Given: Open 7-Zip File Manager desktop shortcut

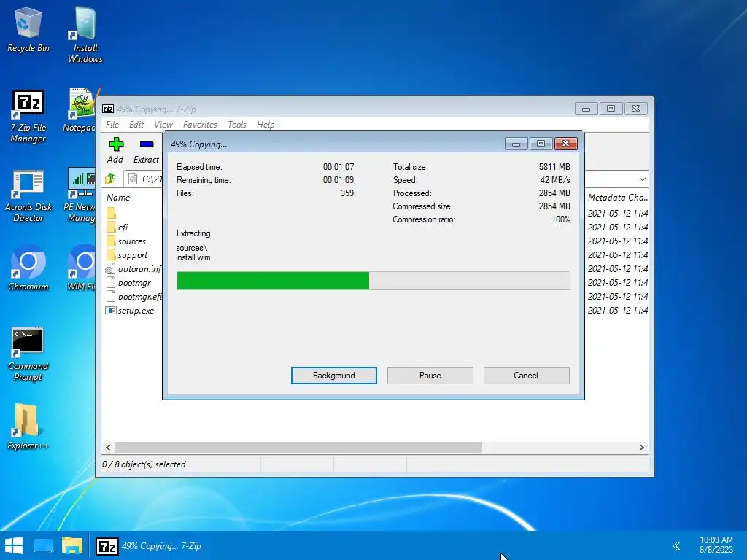Looking at the screenshot, I should (28, 117).
